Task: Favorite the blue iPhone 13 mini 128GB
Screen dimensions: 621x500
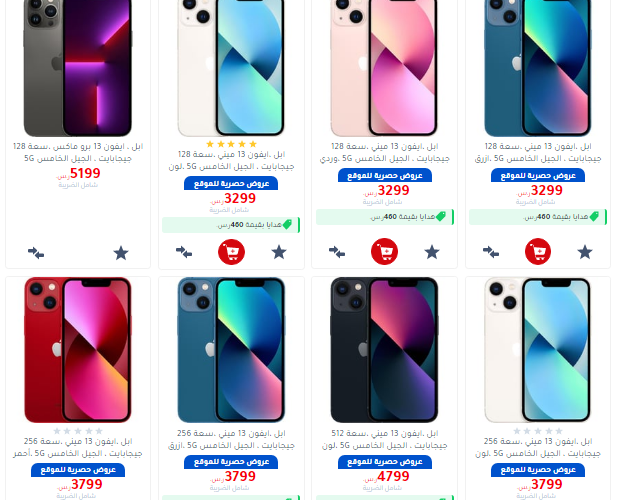Action: (585, 252)
